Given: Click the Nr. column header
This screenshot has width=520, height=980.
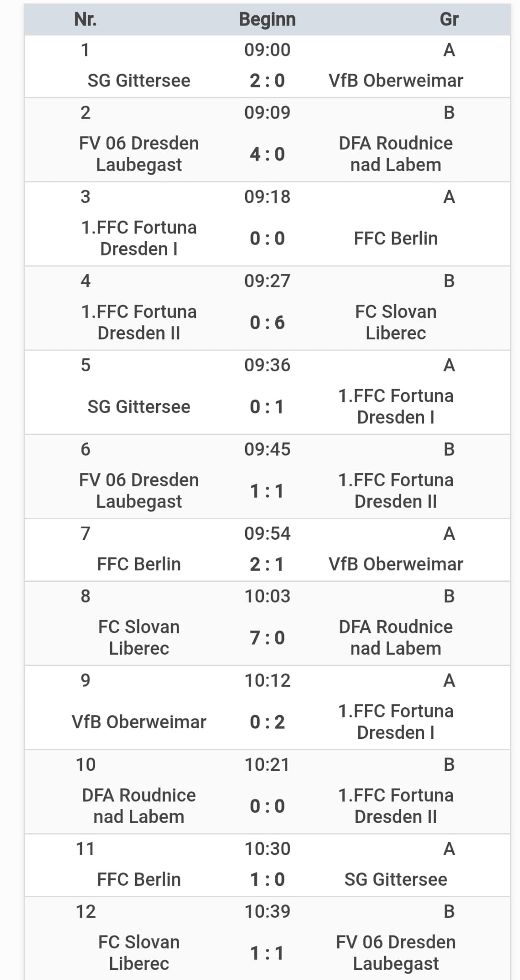Looking at the screenshot, I should tap(85, 19).
